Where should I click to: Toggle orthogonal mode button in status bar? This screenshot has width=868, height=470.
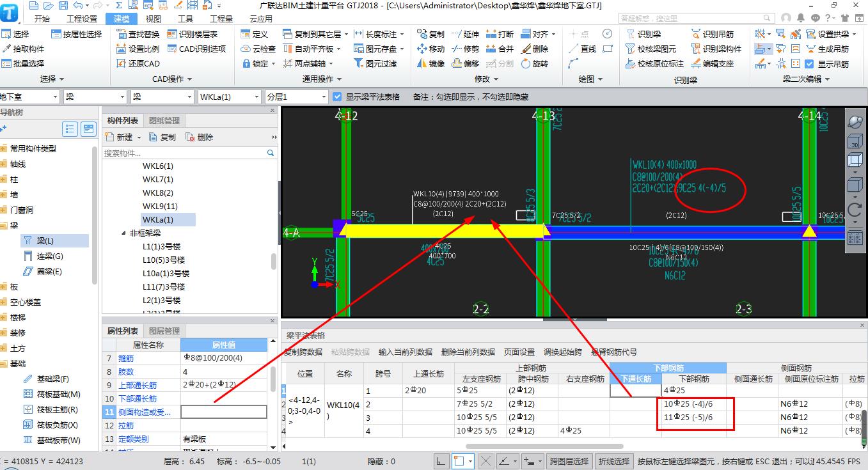441,461
